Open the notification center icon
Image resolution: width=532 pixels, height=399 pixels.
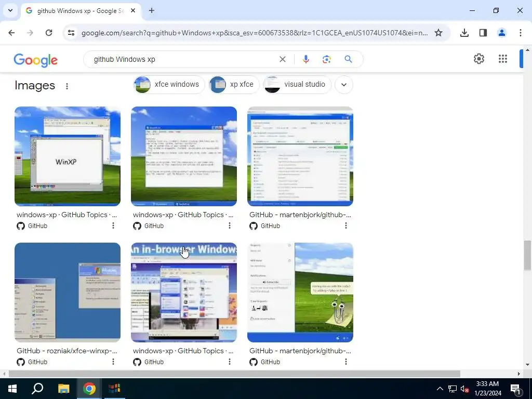point(516,389)
